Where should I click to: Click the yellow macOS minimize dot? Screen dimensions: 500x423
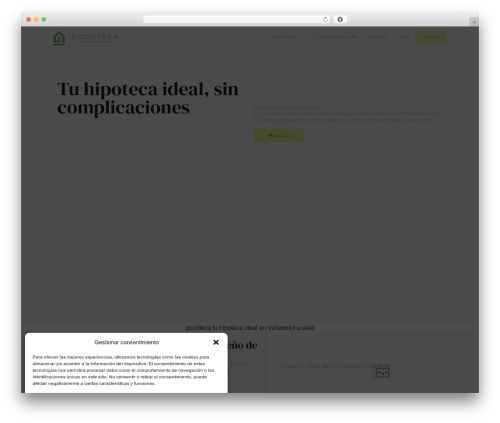click(36, 19)
